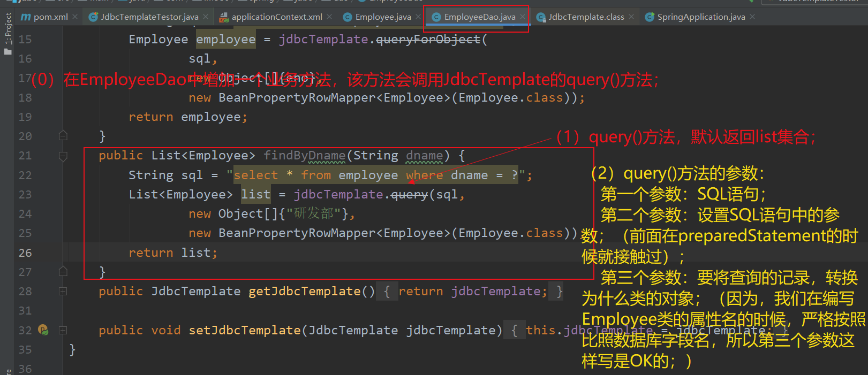Close the JdbcTemplate.class tab
This screenshot has width=868, height=375.
tap(631, 17)
